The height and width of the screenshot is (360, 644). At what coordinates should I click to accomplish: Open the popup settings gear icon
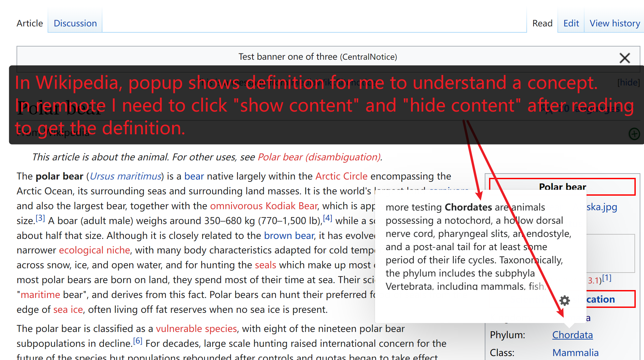coord(565,300)
